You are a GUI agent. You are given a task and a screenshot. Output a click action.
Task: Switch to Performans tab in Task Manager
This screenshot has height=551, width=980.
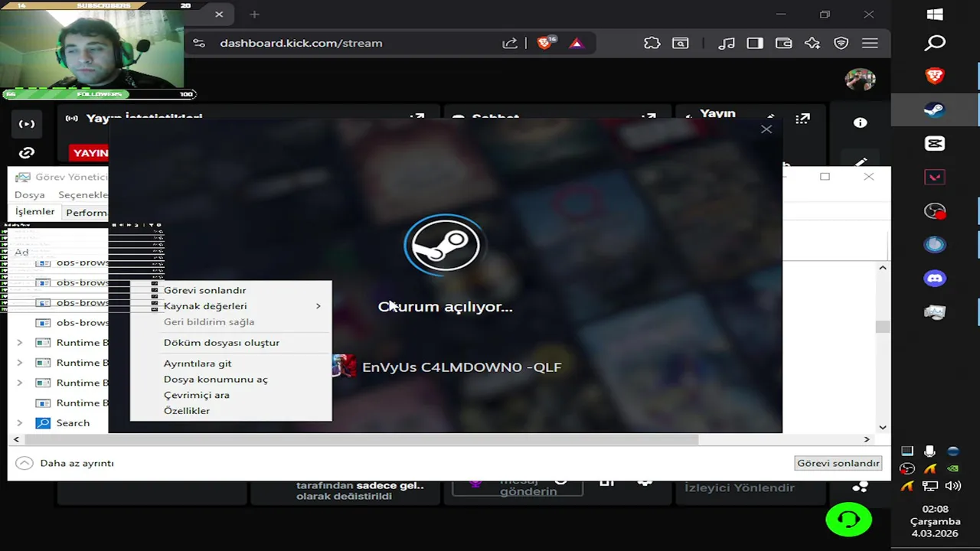(87, 213)
